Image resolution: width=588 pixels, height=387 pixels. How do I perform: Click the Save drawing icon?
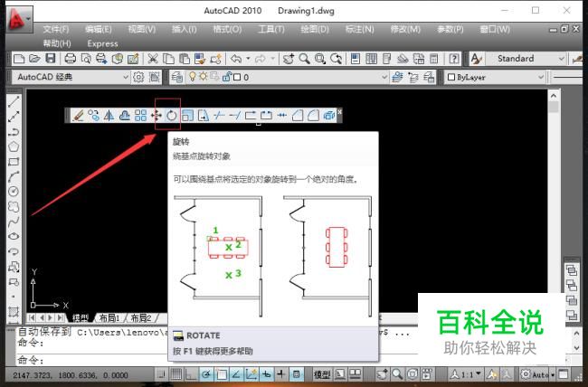(51, 59)
